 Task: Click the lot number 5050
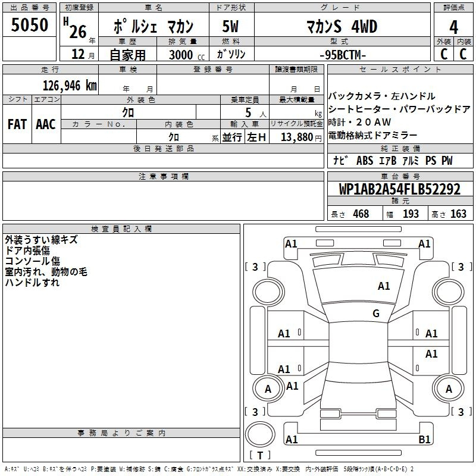pyautogui.click(x=29, y=25)
